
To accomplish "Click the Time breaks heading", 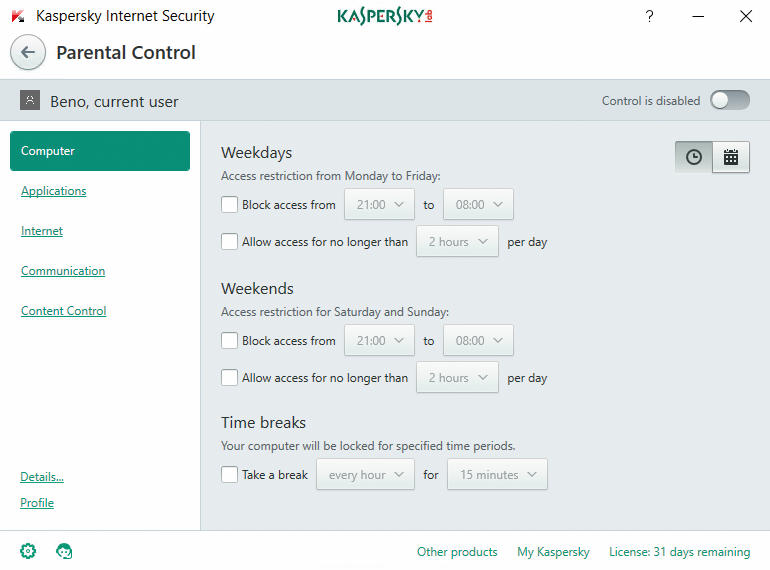I will [x=263, y=423].
